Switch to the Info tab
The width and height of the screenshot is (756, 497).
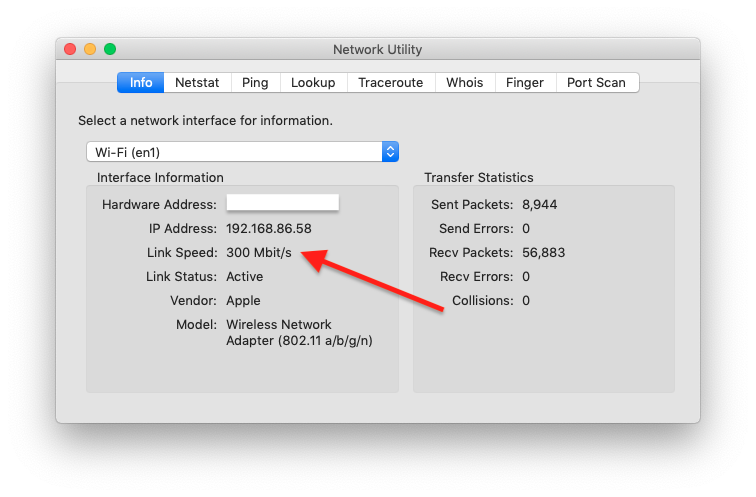pyautogui.click(x=141, y=82)
